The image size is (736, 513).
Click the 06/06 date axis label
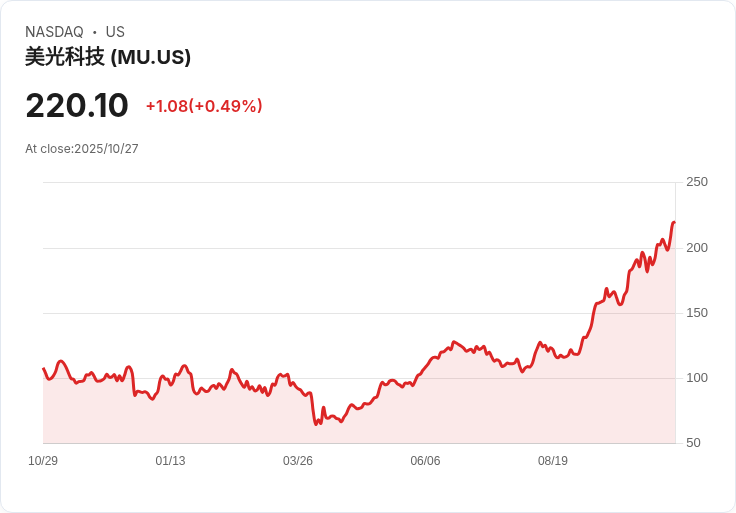click(425, 461)
